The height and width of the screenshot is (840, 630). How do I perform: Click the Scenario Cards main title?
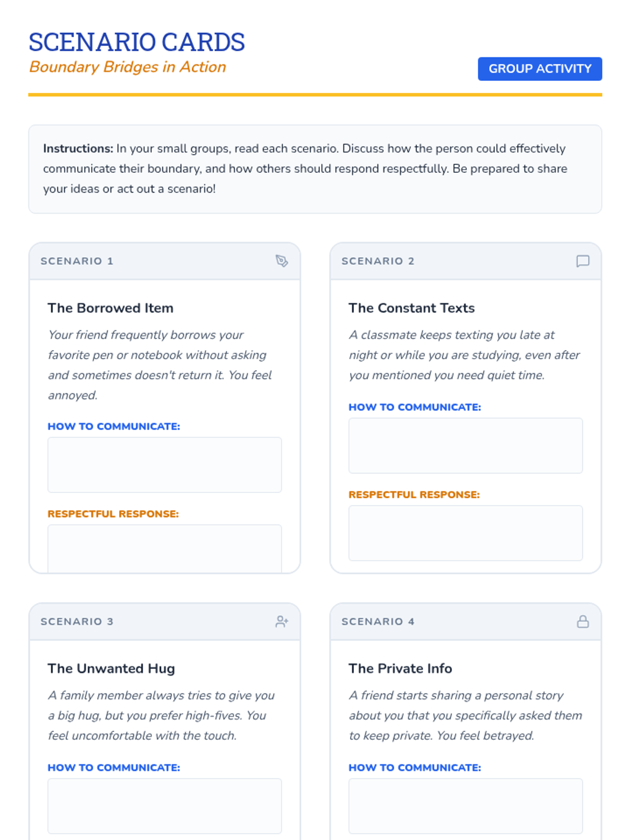136,42
